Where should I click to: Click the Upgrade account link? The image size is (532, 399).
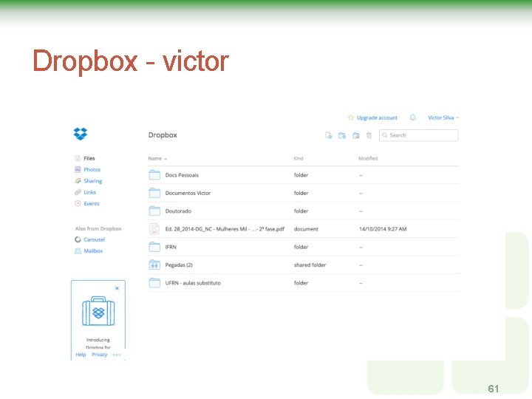point(377,117)
